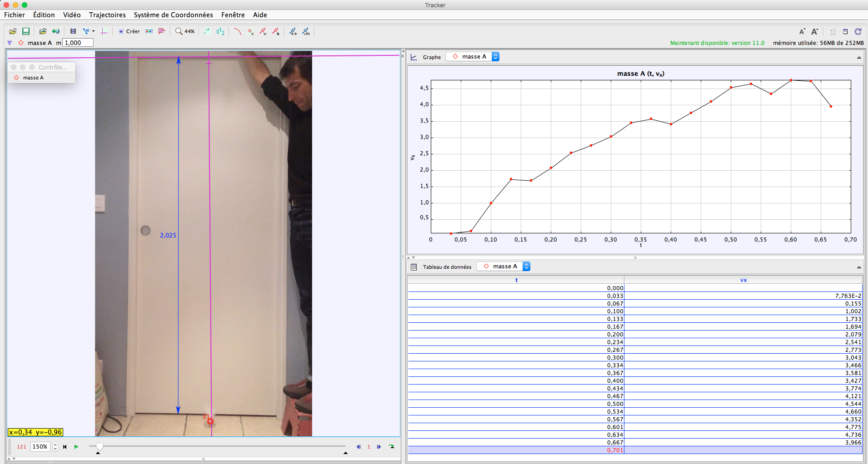The height and width of the screenshot is (464, 868).
Task: Toggle velocity vectors icon
Action: (x=263, y=31)
